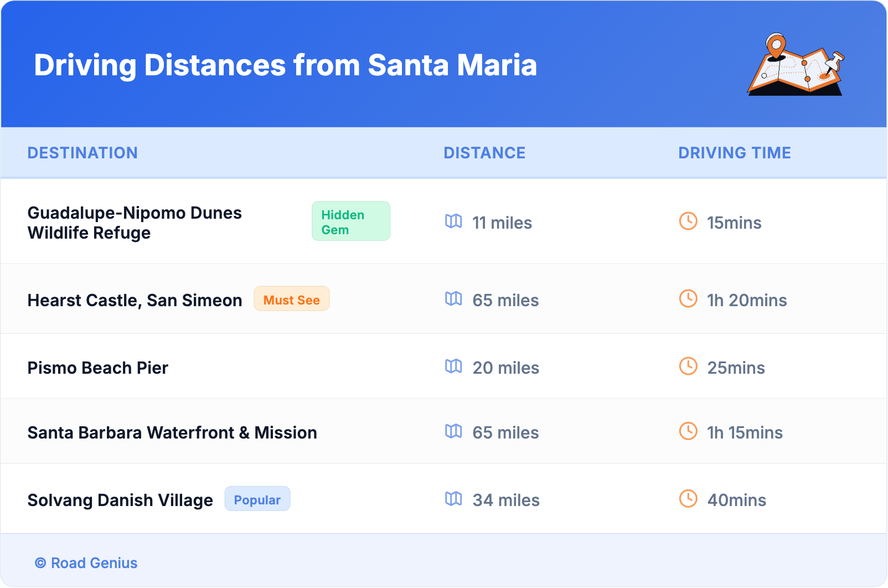The width and height of the screenshot is (888, 588).
Task: Click the Distance column header
Action: 484,153
